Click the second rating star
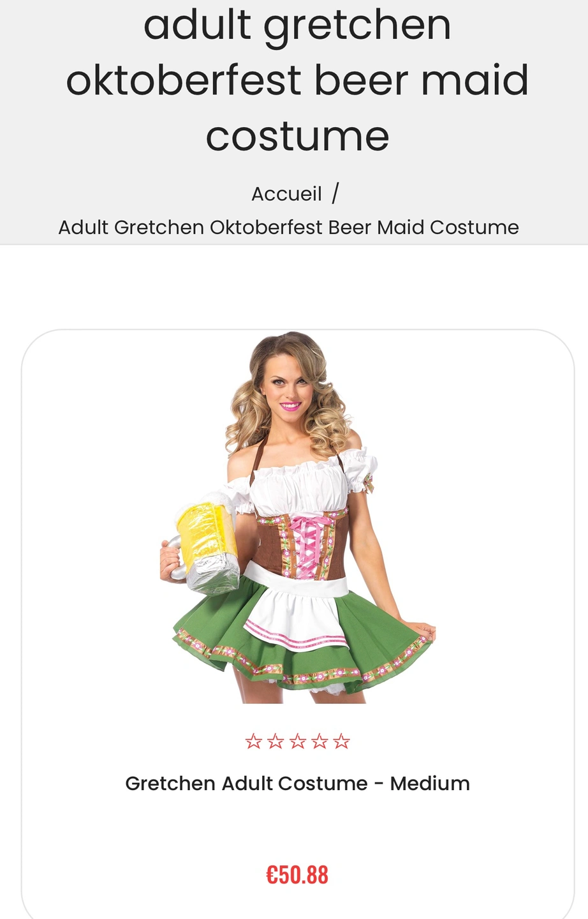 [276, 741]
